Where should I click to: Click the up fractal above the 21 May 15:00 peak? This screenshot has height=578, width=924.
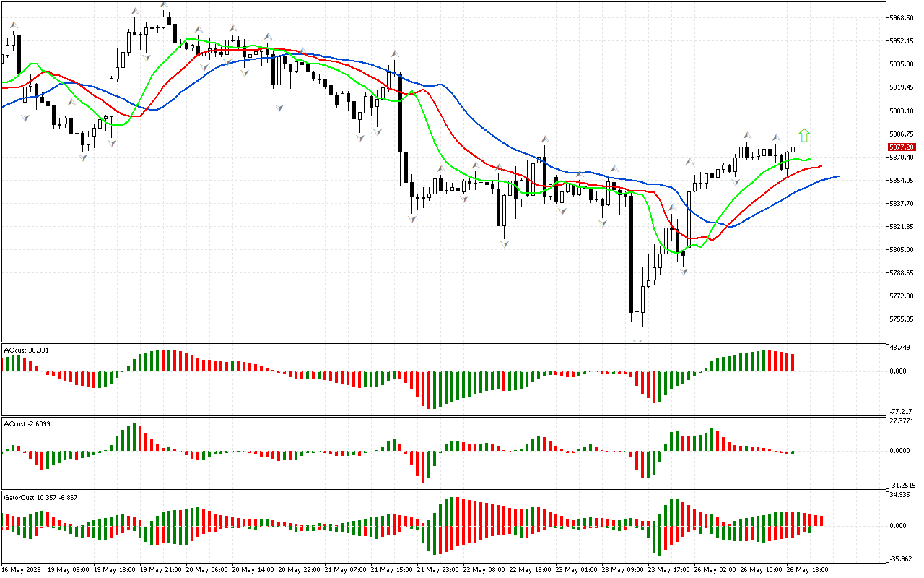point(395,54)
